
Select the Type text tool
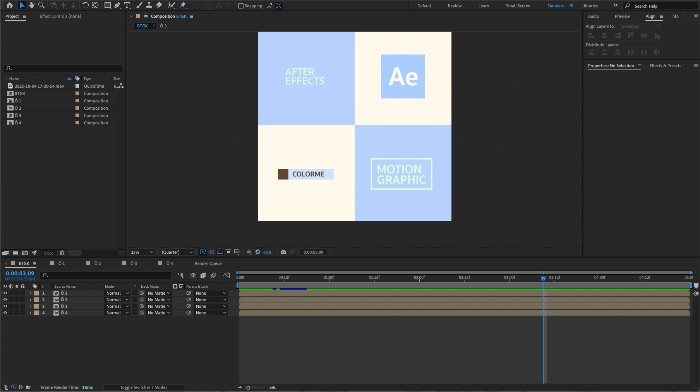pos(127,5)
